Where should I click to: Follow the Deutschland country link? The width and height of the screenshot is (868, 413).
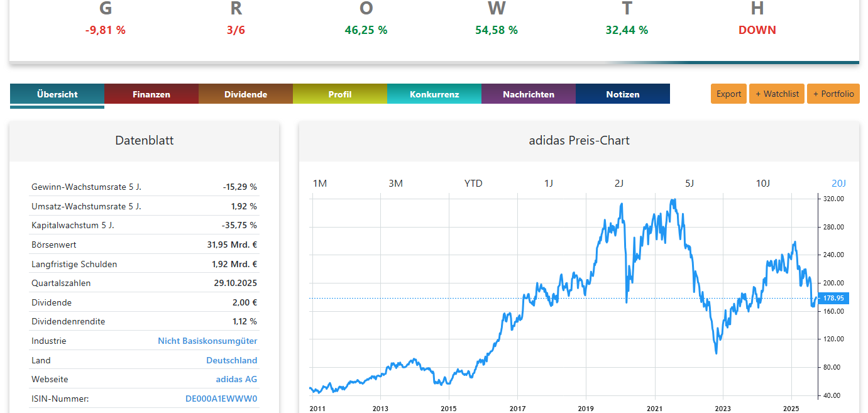(231, 360)
